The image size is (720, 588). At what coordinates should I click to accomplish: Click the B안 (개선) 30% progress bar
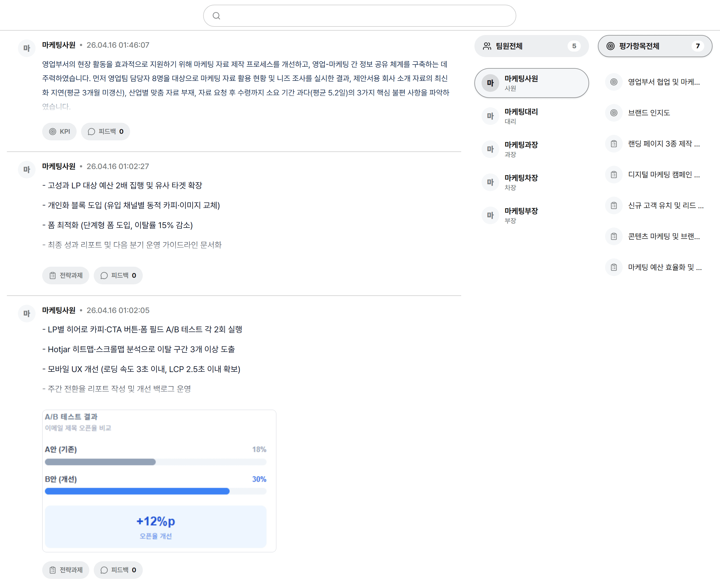156,491
